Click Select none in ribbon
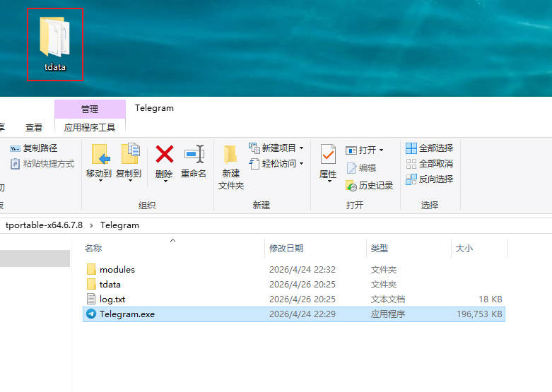Screen dimensions: 552x392 coord(429,164)
